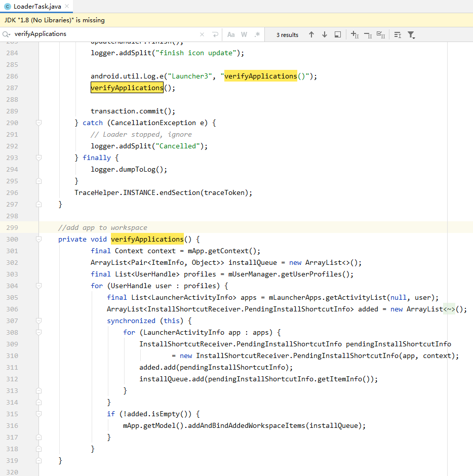Toggle Match Case (Aa) option
This screenshot has height=476, width=473.
pyautogui.click(x=231, y=34)
